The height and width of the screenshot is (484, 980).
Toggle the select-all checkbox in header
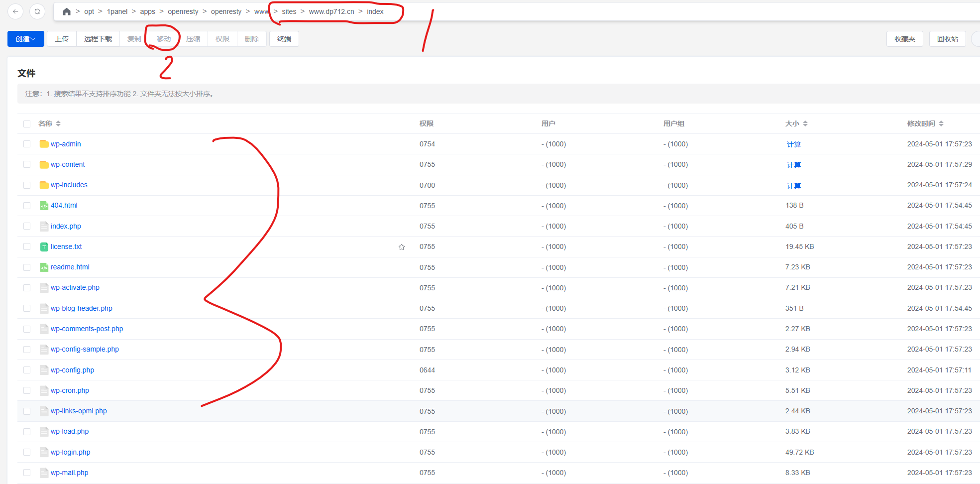click(x=27, y=124)
